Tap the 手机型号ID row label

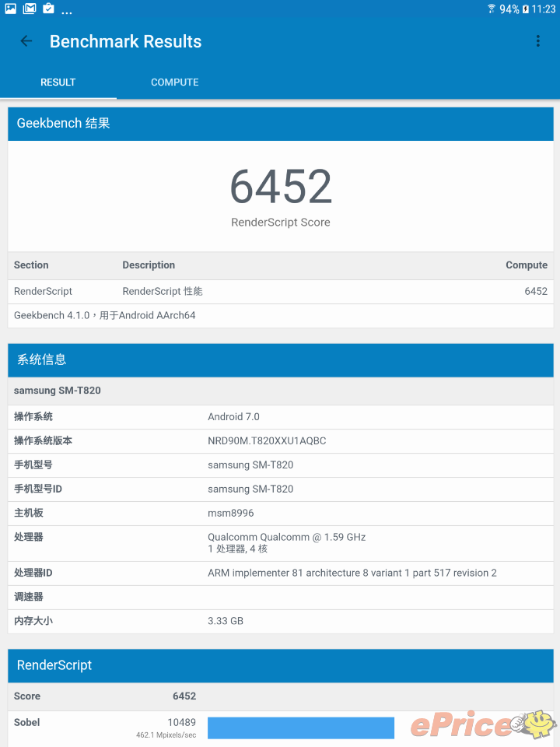tap(38, 489)
